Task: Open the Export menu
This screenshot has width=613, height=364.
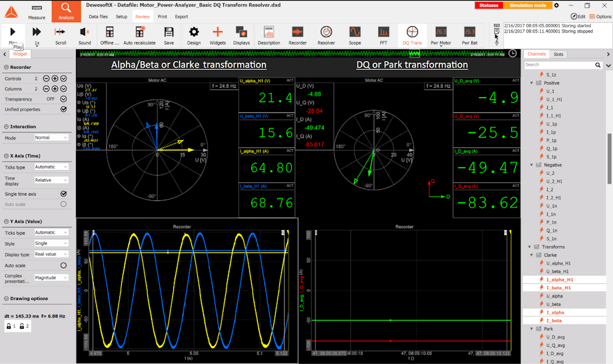Action: tap(181, 16)
